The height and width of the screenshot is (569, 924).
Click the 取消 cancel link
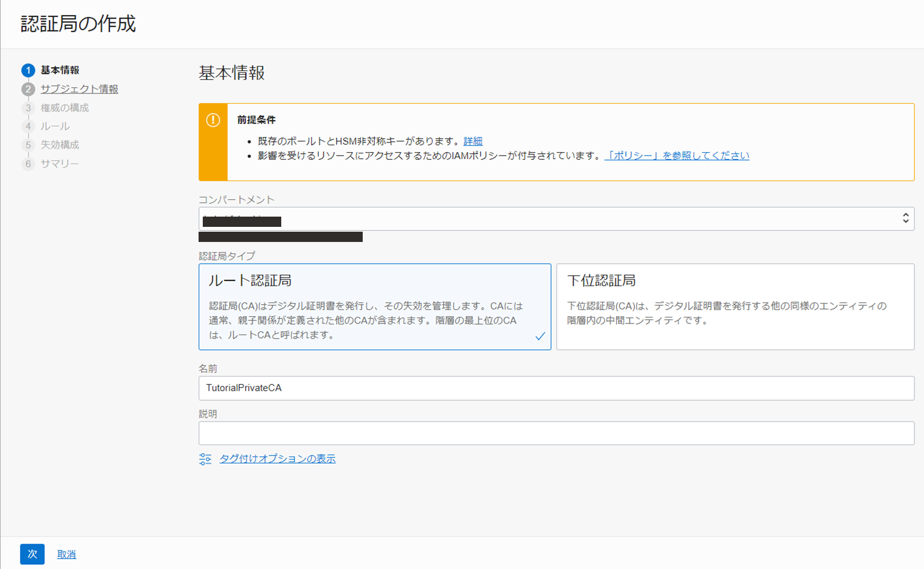coord(66,555)
